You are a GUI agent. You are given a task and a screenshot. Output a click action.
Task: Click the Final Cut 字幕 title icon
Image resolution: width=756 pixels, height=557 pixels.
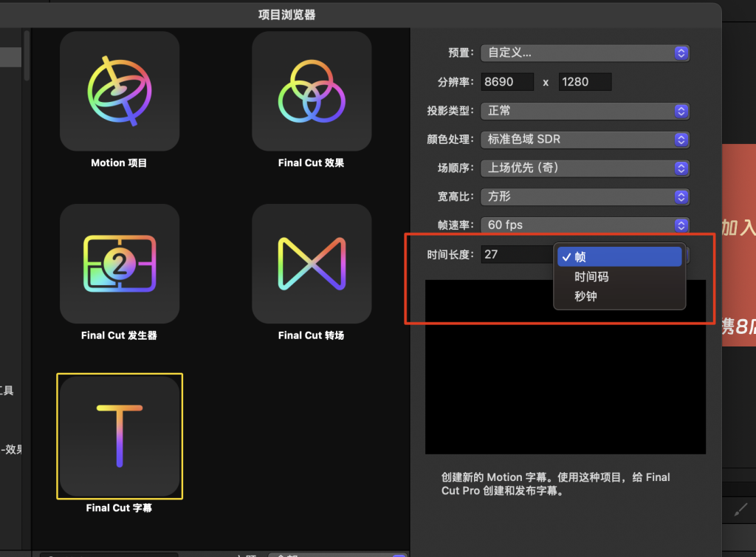coord(119,436)
